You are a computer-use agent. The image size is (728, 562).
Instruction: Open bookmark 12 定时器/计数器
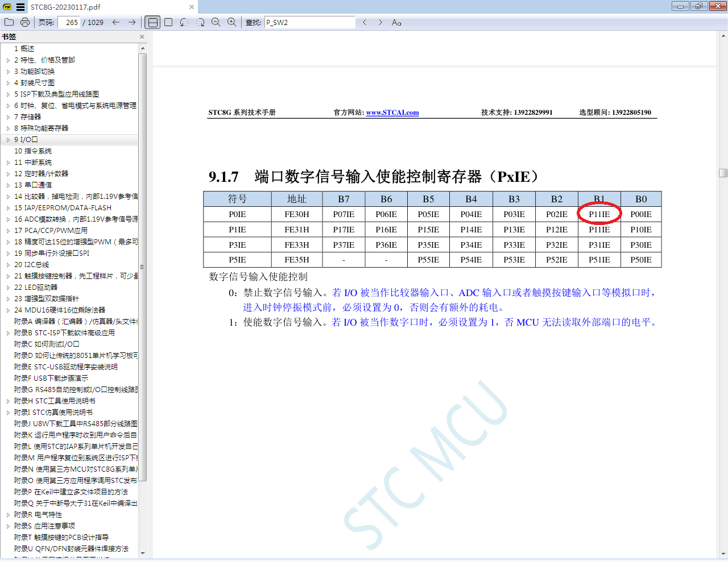(x=41, y=174)
